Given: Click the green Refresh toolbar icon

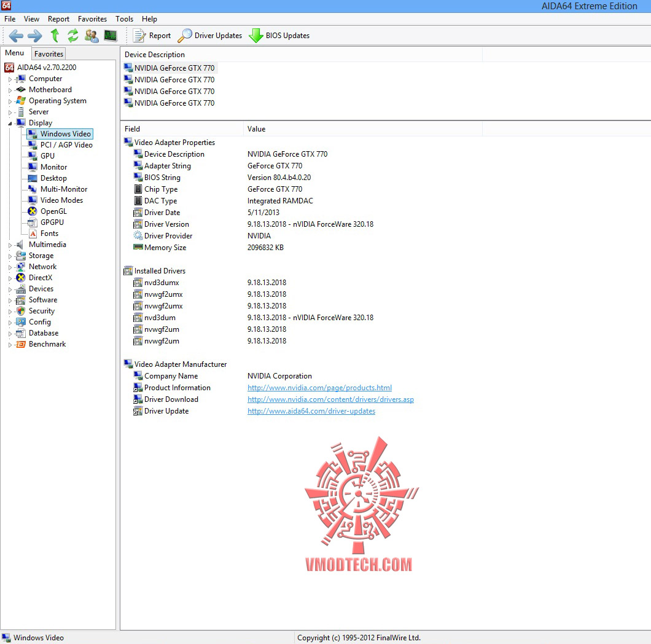Looking at the screenshot, I should coord(73,36).
